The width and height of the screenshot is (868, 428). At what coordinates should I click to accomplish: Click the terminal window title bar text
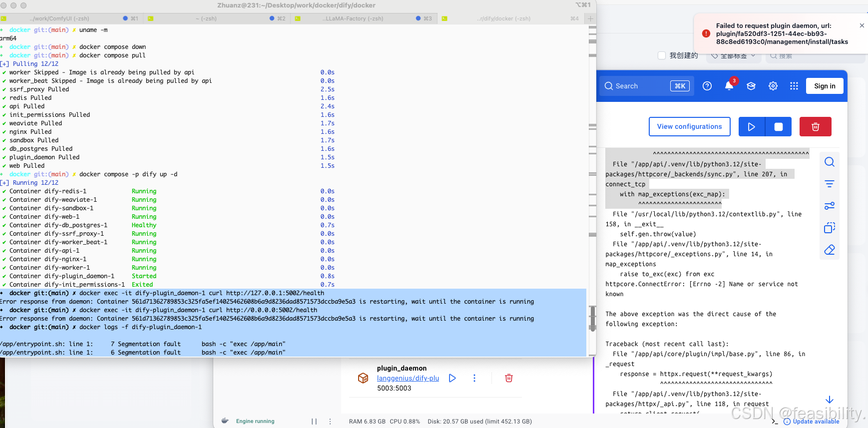pos(296,5)
